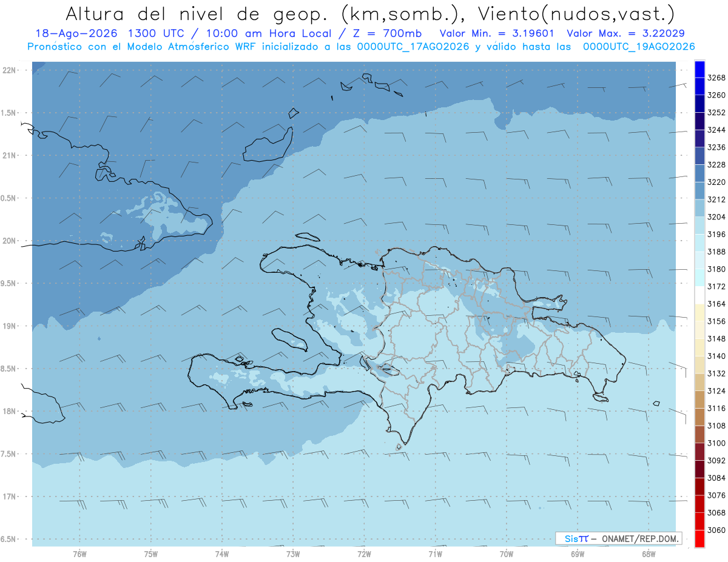Click the 'ONAMET/REP.DOM.' credit label

640,538
